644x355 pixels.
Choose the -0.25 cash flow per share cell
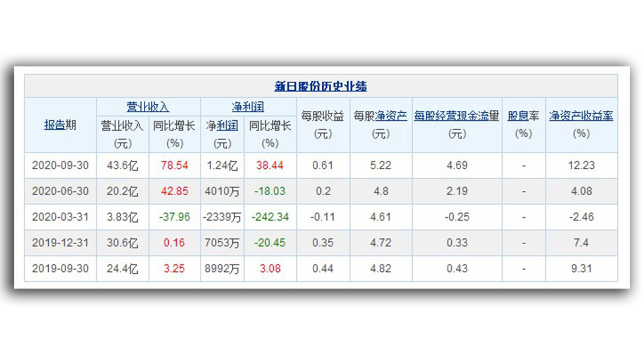pyautogui.click(x=457, y=217)
